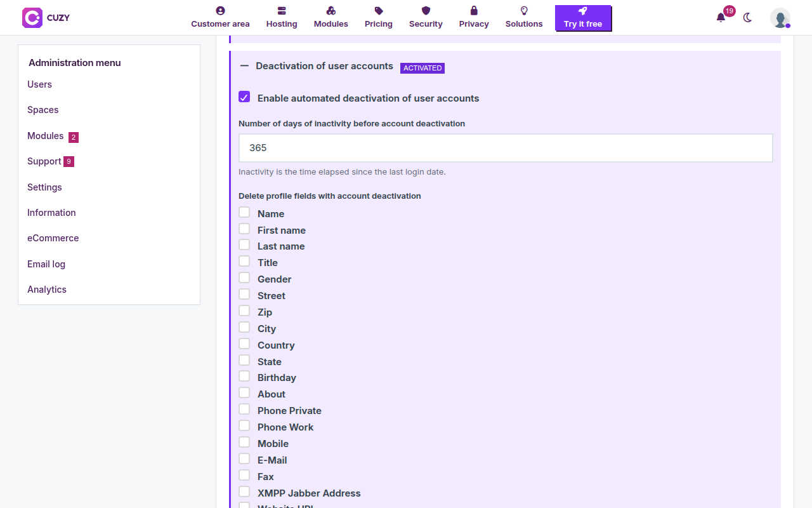Open Analytics admin section
This screenshot has width=812, height=508.
click(x=47, y=290)
